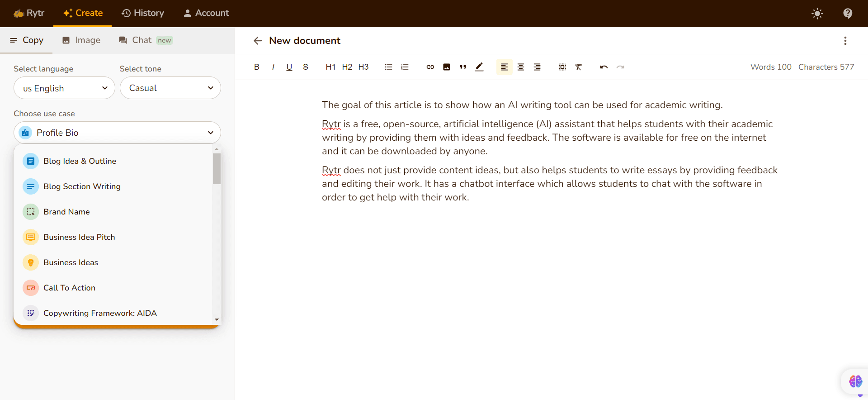Open the Select language dropdown

64,88
